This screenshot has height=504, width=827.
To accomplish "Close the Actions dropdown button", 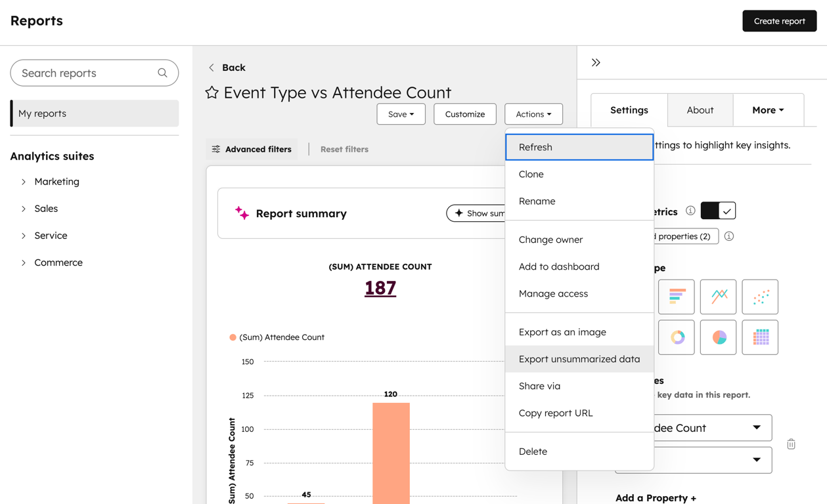I will 533,114.
